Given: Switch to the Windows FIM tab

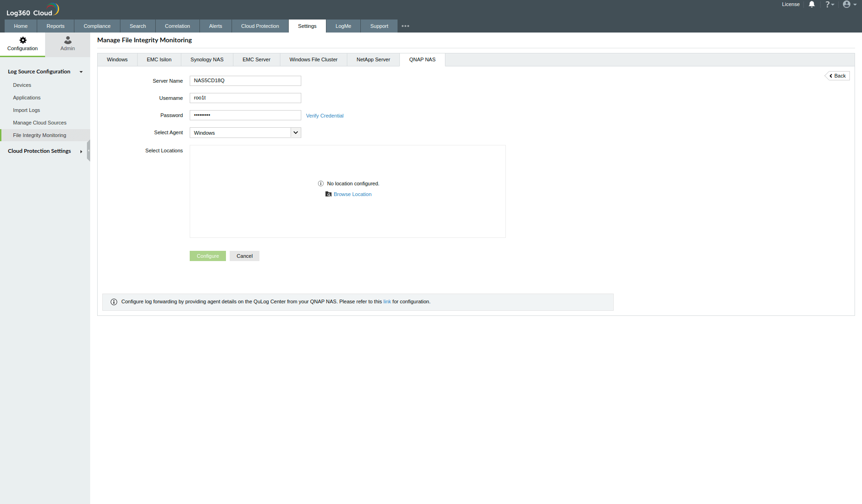Looking at the screenshot, I should tap(117, 60).
